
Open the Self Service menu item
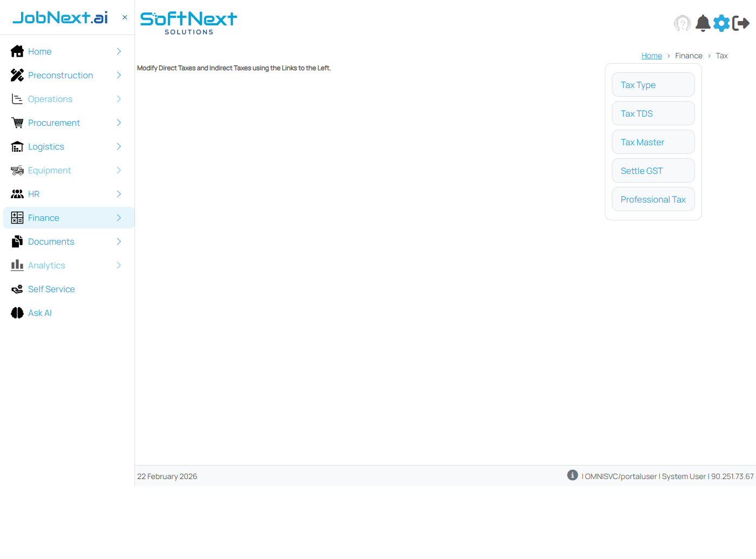(51, 289)
